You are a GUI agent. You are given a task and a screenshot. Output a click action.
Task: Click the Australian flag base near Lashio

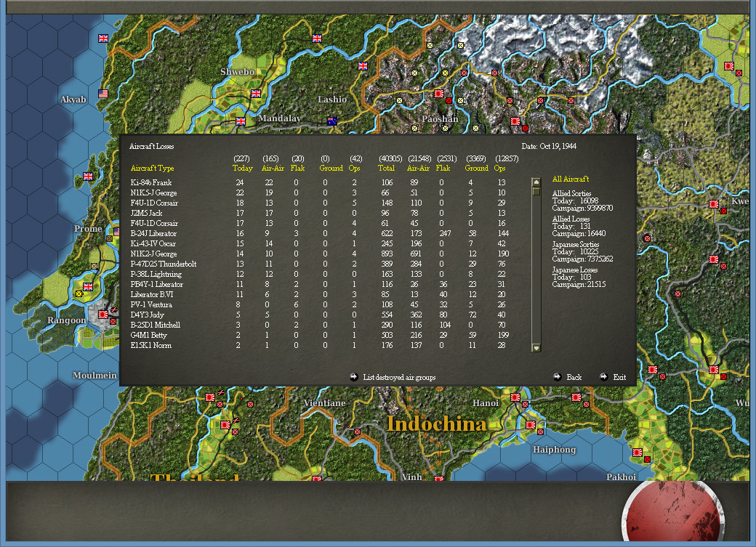(x=332, y=121)
